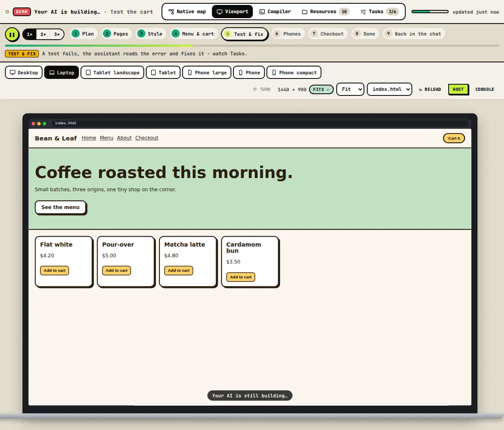
Task: Select the Tablet landscape preset
Action: point(112,72)
